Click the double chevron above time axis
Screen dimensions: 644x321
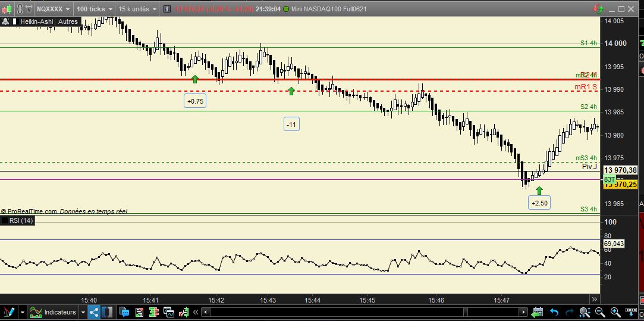pyautogui.click(x=594, y=299)
